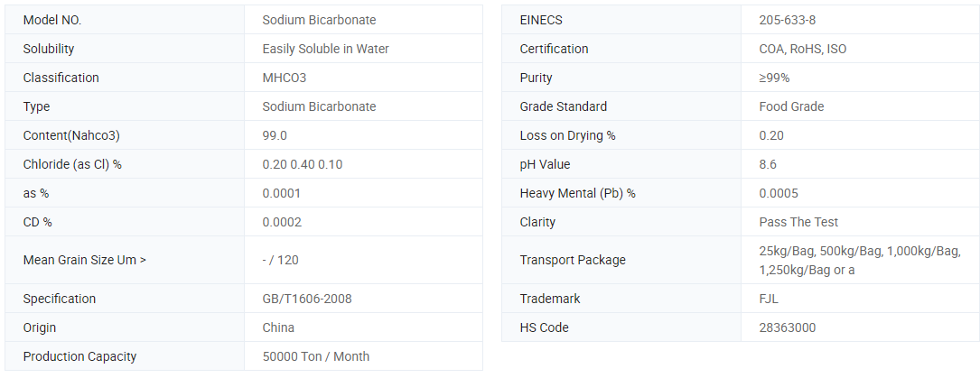
Task: Click the 'COA, RoHS, ISO' certification value
Action: coord(803,49)
